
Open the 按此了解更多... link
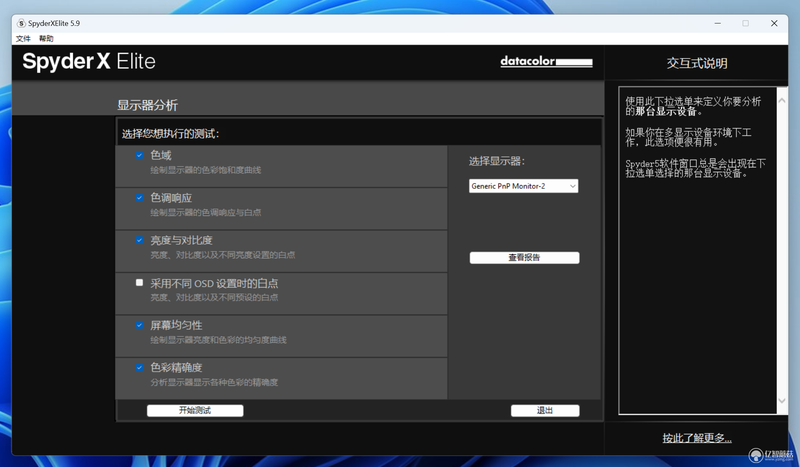point(697,438)
